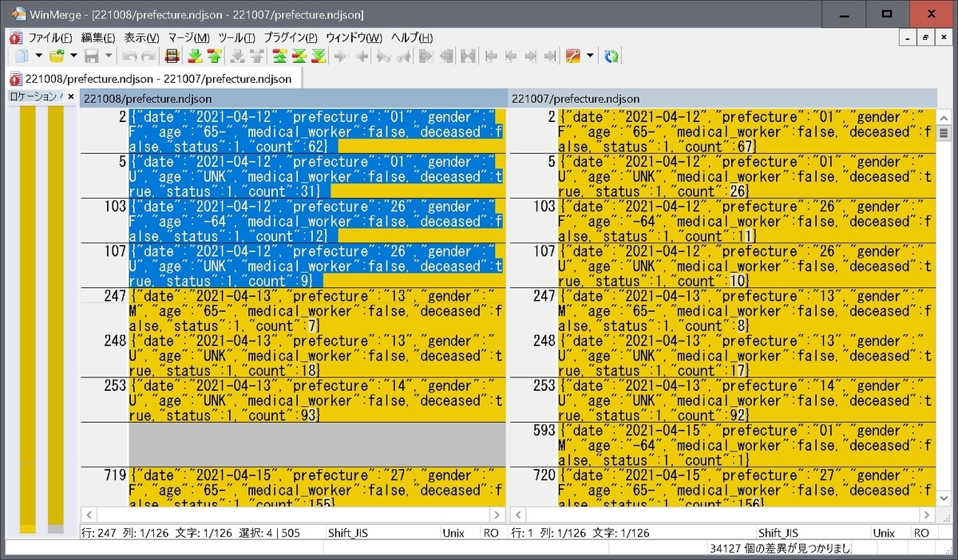Click the Undo toolbar icon
The height and width of the screenshot is (560, 958).
point(129,56)
